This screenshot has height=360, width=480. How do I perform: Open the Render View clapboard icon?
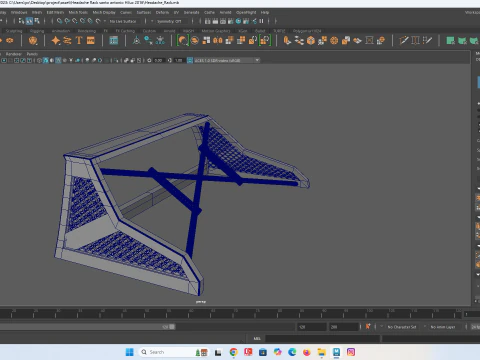coord(207,21)
